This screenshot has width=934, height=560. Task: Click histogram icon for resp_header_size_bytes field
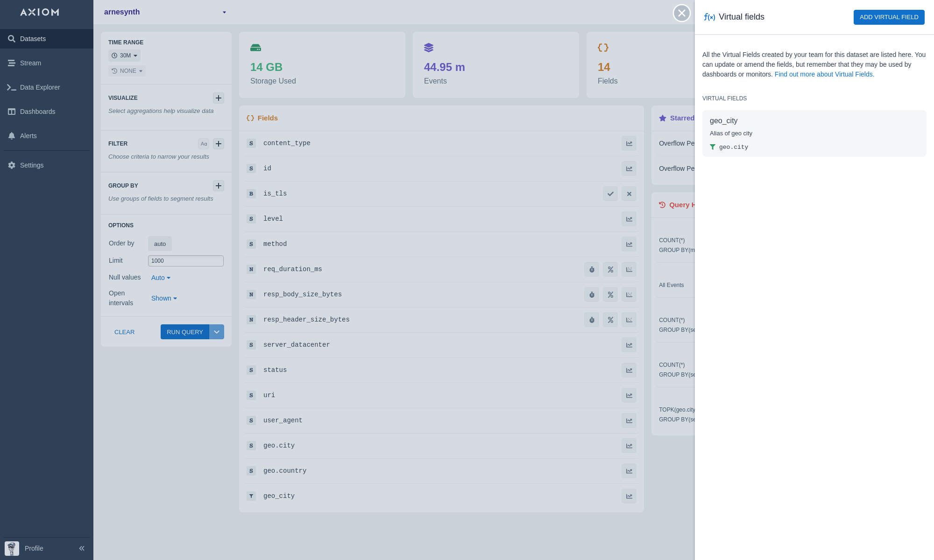(629, 320)
